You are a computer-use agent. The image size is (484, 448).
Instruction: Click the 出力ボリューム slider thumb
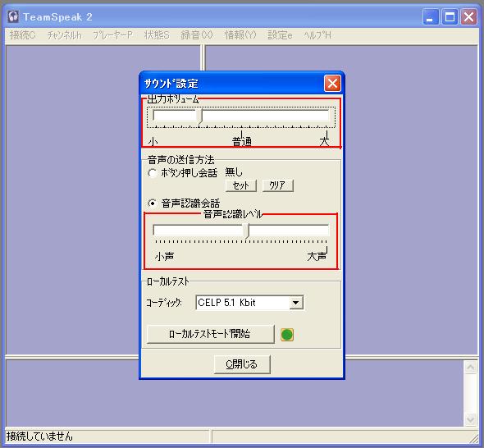click(200, 117)
